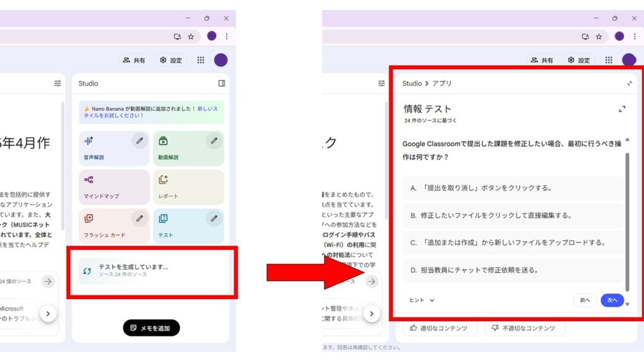Expand the 情報 テスト quiz to fullscreen

tap(622, 109)
